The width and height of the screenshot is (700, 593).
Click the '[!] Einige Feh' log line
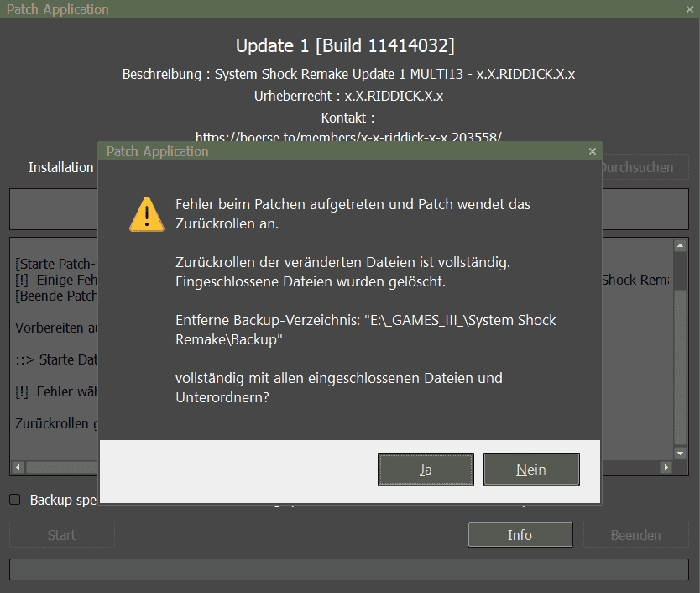point(57,281)
